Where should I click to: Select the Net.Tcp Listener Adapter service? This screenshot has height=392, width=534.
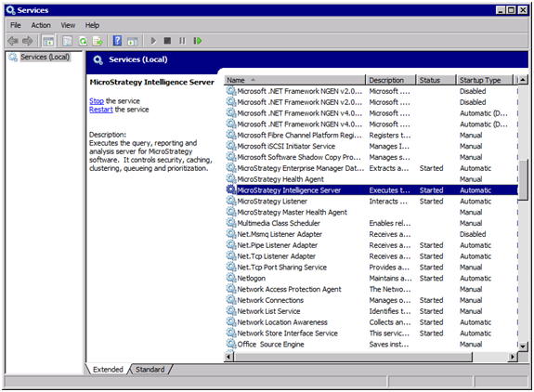(371, 255)
